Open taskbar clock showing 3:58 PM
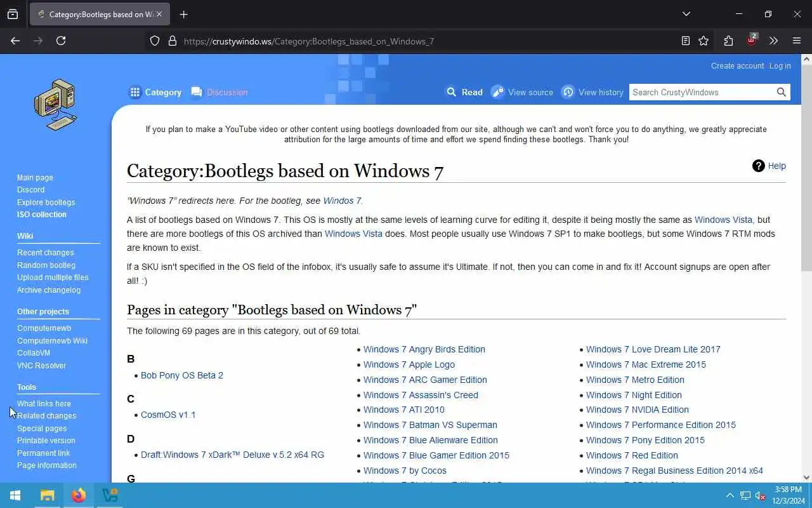 point(788,495)
